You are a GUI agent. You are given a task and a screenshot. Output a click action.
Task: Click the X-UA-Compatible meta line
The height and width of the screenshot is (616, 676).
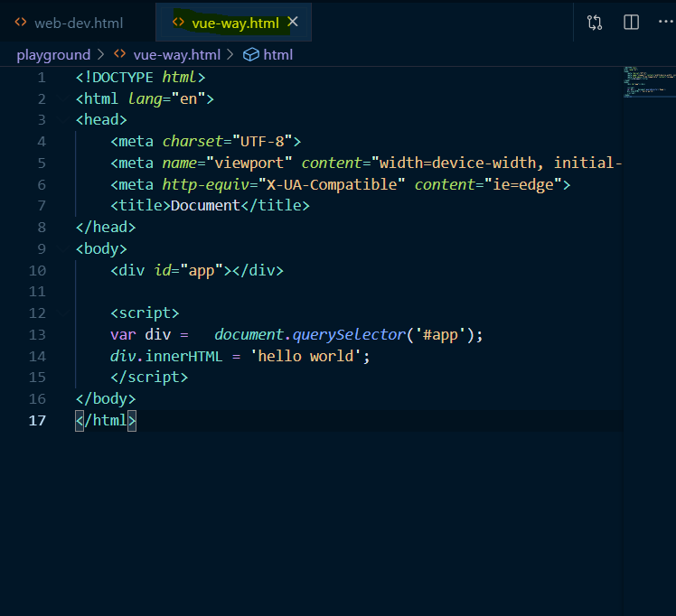[341, 185]
